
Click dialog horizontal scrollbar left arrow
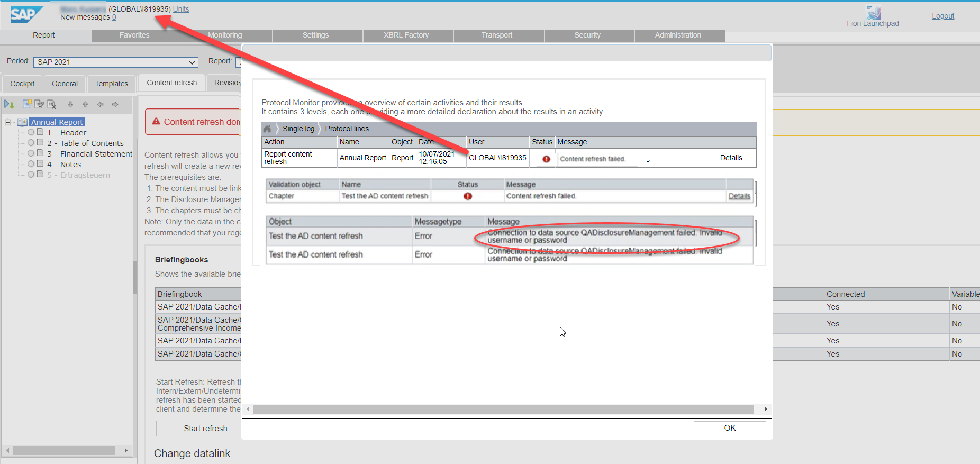pyautogui.click(x=248, y=409)
